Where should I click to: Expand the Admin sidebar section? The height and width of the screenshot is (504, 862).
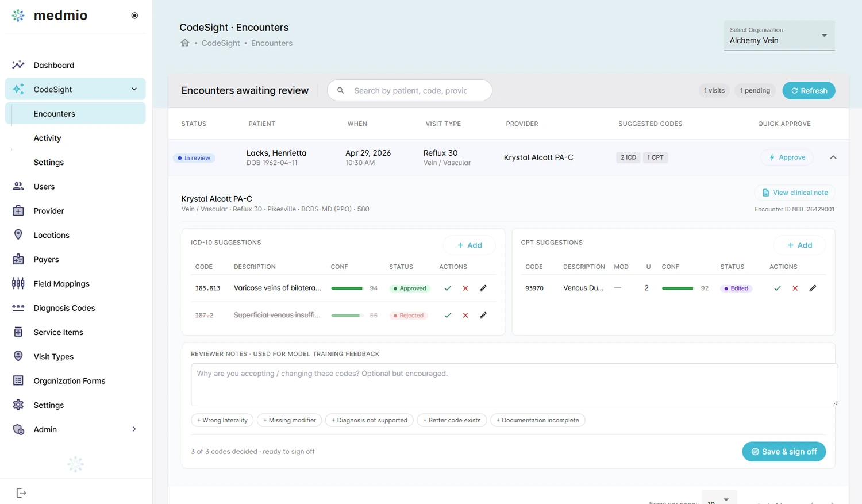coord(134,429)
